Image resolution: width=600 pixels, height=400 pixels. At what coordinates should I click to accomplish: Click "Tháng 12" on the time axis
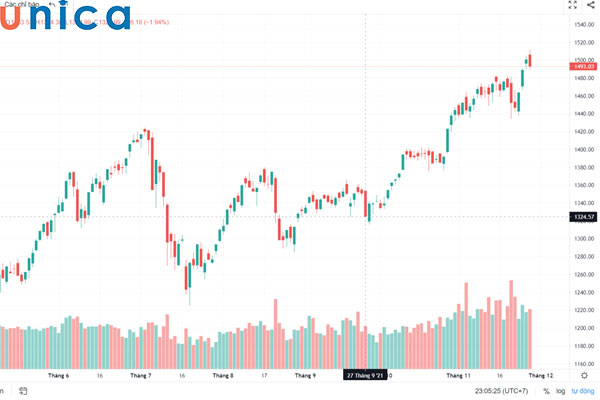pos(541,375)
